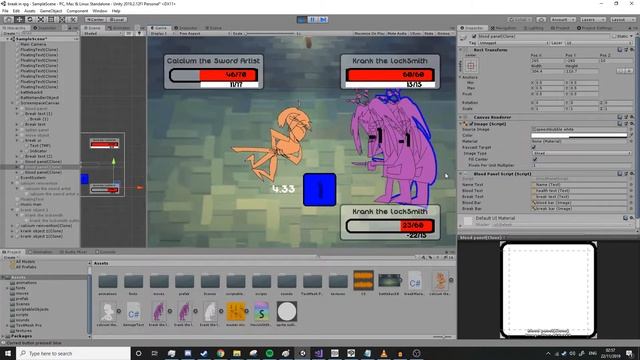Screen dimensions: 640x360
Task: Open the Free Aspect dropdown
Action: pyautogui.click(x=203, y=33)
